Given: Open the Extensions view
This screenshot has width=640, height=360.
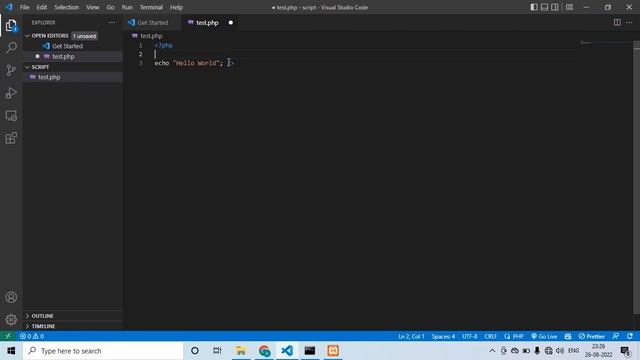Looking at the screenshot, I should [x=11, y=138].
